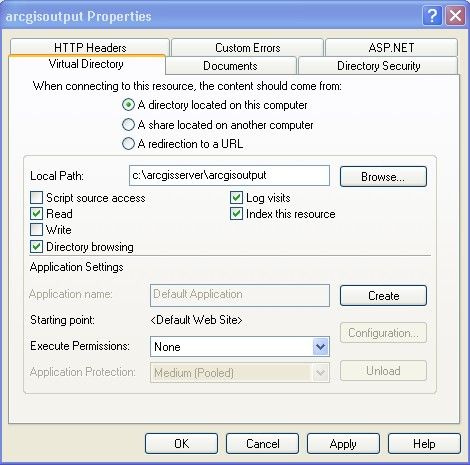
Task: Toggle Directory browsing checkbox
Action: click(36, 247)
